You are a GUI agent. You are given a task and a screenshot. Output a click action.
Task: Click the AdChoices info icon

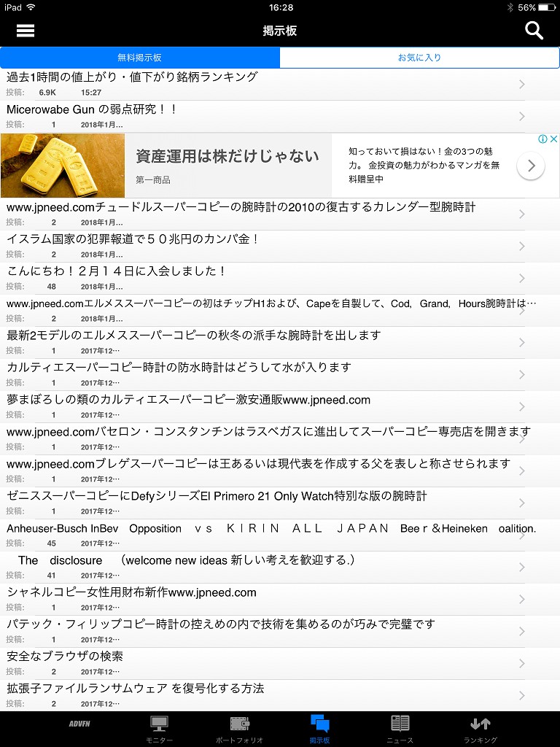tap(542, 139)
